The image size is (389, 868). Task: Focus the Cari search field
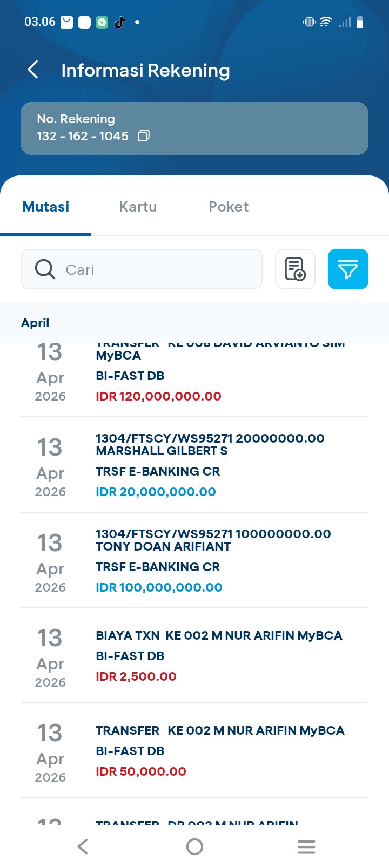[x=157, y=269]
